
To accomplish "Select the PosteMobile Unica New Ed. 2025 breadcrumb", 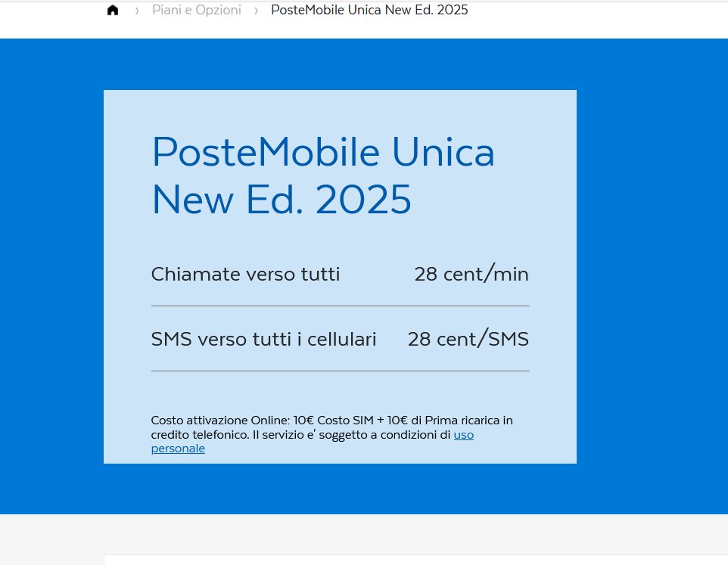I will coord(369,10).
